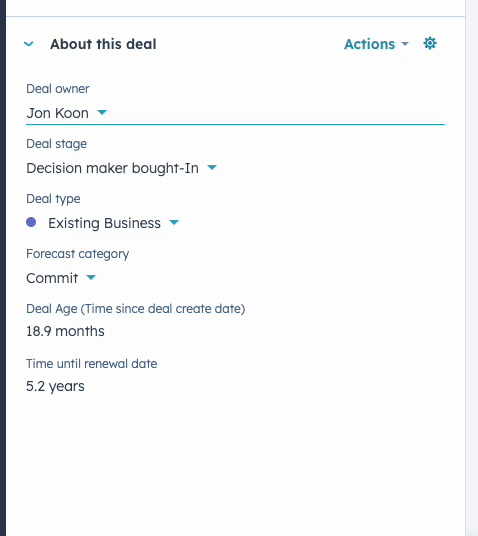Click the 5.2 years renewal value
This screenshot has height=536, width=478.
[x=55, y=387]
